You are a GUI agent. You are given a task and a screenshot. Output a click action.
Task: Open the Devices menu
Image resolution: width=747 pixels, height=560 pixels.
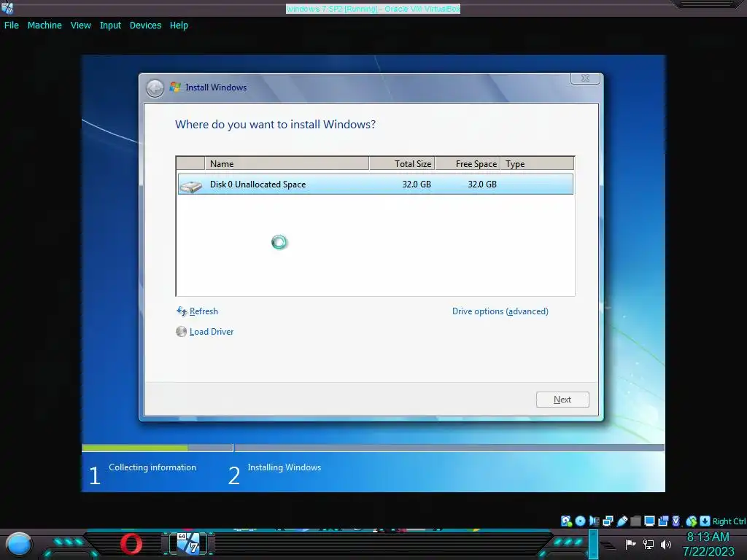click(x=145, y=26)
